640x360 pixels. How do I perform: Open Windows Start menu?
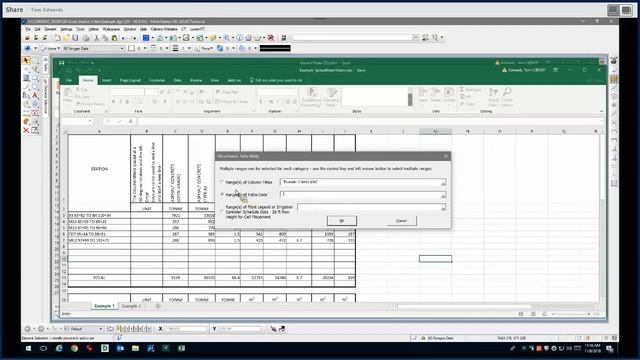pos(28,349)
